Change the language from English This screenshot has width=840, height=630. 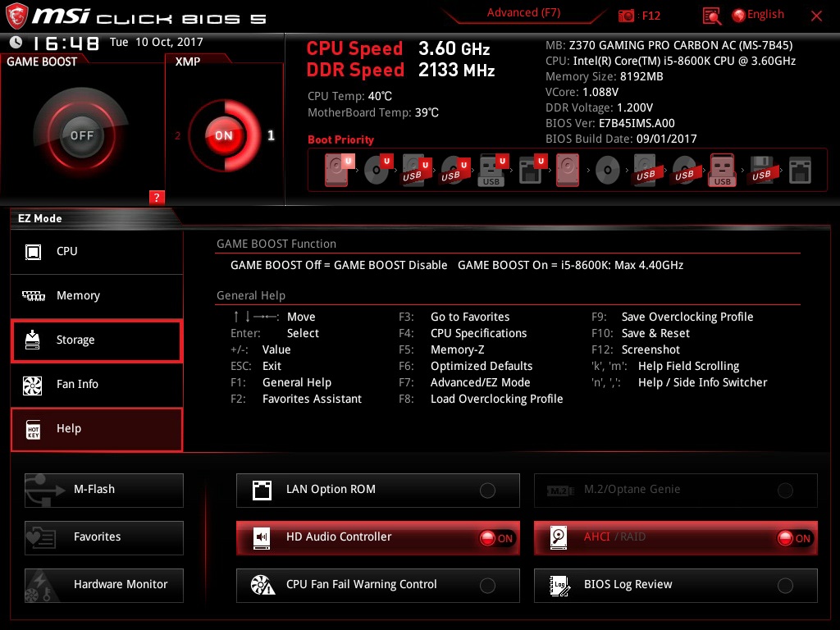(765, 15)
